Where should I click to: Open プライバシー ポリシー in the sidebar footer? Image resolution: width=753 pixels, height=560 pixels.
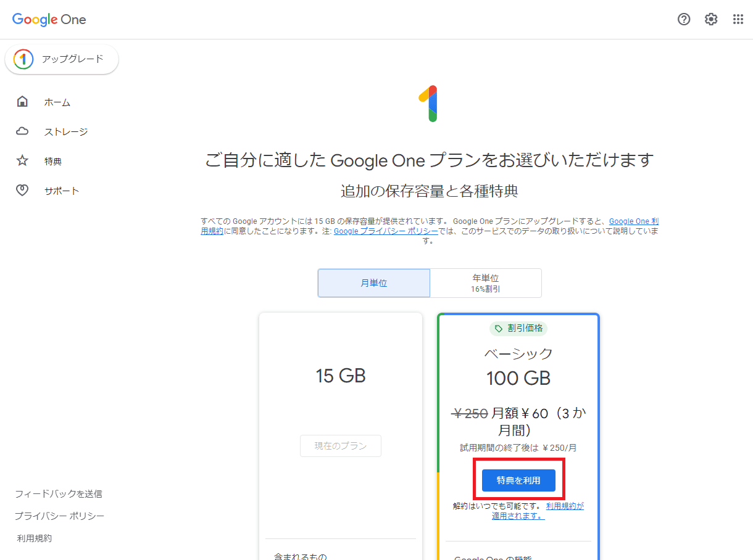[60, 516]
